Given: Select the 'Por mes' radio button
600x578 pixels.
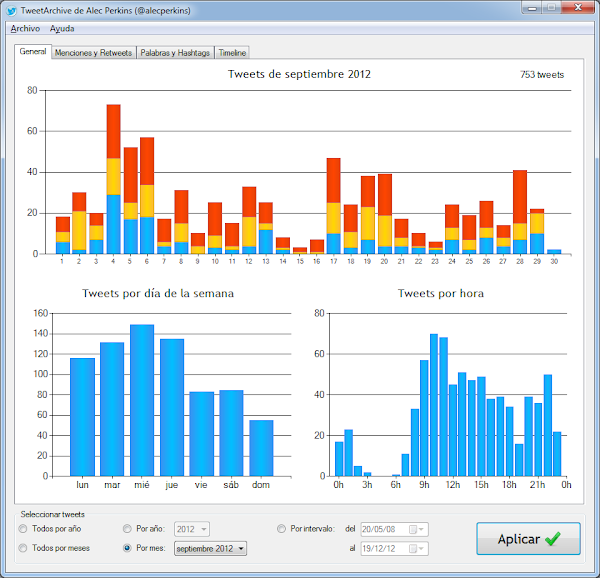Looking at the screenshot, I should (127, 548).
